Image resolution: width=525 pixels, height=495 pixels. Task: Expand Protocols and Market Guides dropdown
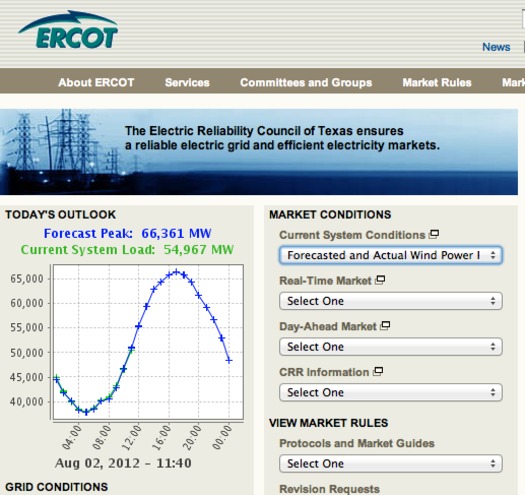tap(391, 464)
